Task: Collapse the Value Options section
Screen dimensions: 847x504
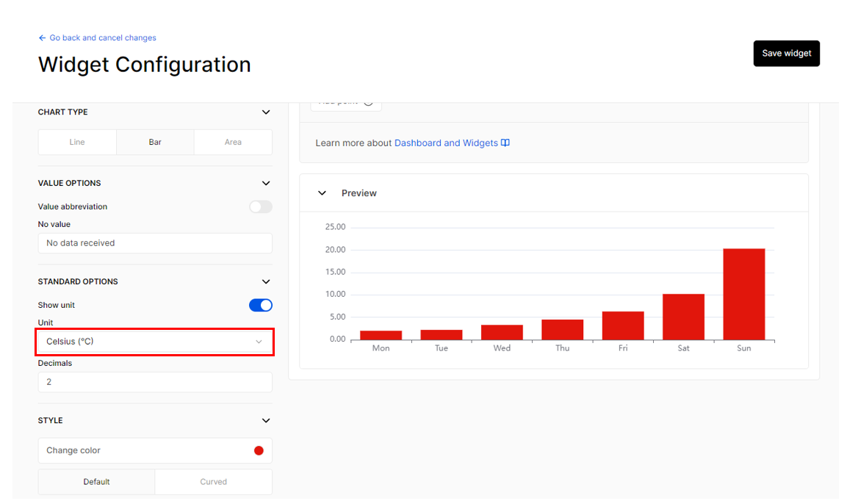Action: coord(266,184)
